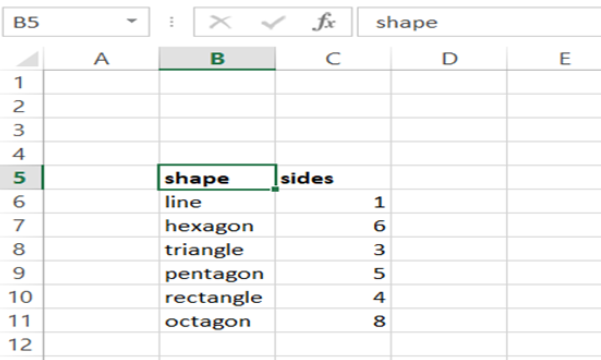Select row 10 header
The image size is (601, 360).
tap(21, 296)
